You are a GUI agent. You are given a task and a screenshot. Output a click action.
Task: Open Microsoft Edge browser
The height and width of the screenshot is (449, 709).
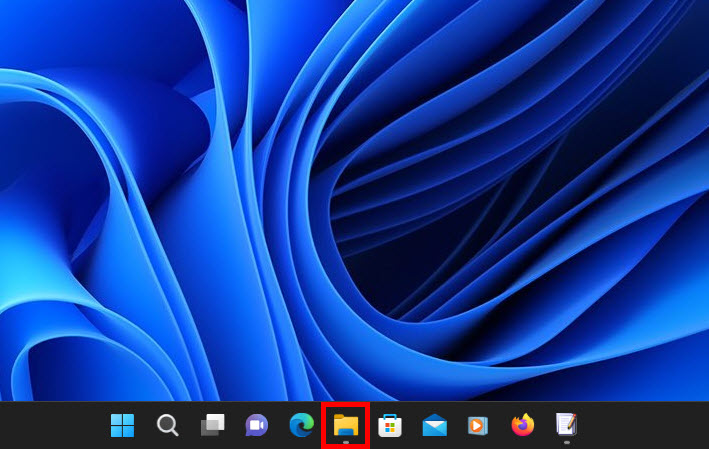301,425
